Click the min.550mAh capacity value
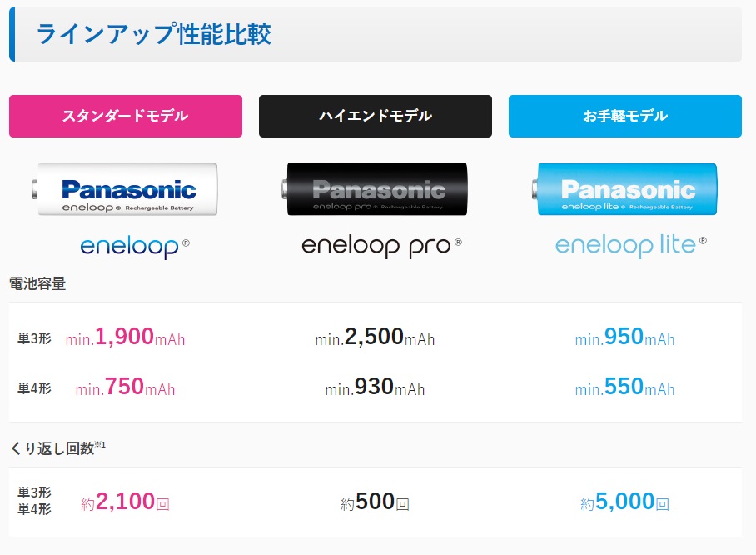 tap(624, 387)
